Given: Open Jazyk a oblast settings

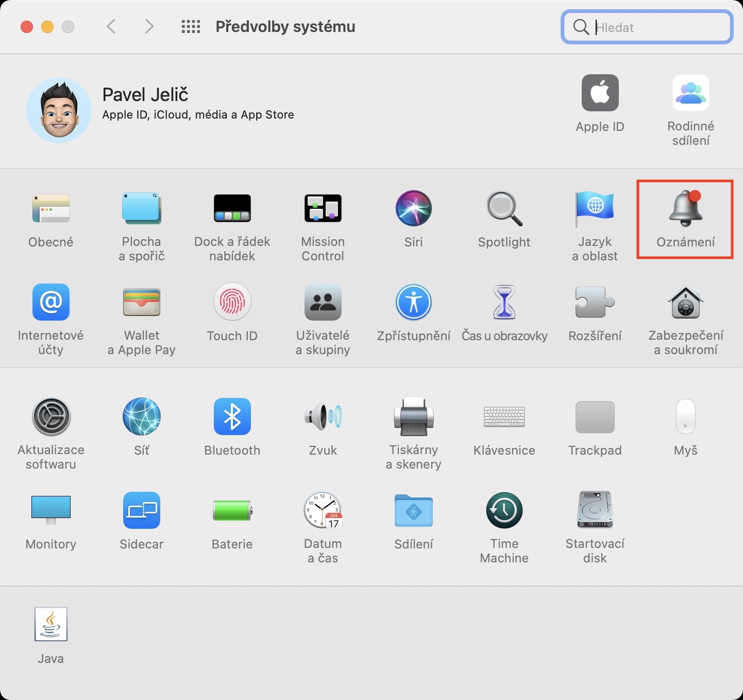Looking at the screenshot, I should coord(595,208).
